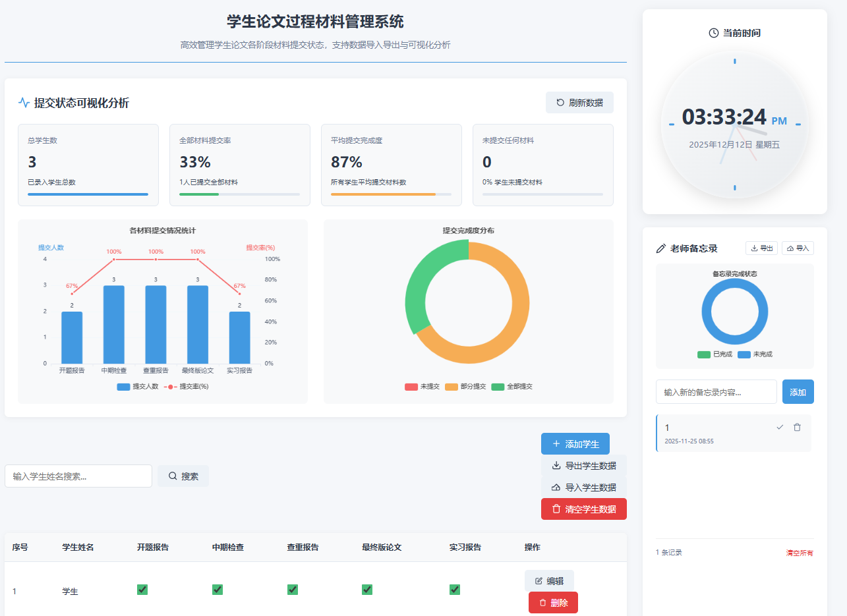This screenshot has height=616, width=847.
Task: Export memos with the 导出 button
Action: tap(761, 248)
